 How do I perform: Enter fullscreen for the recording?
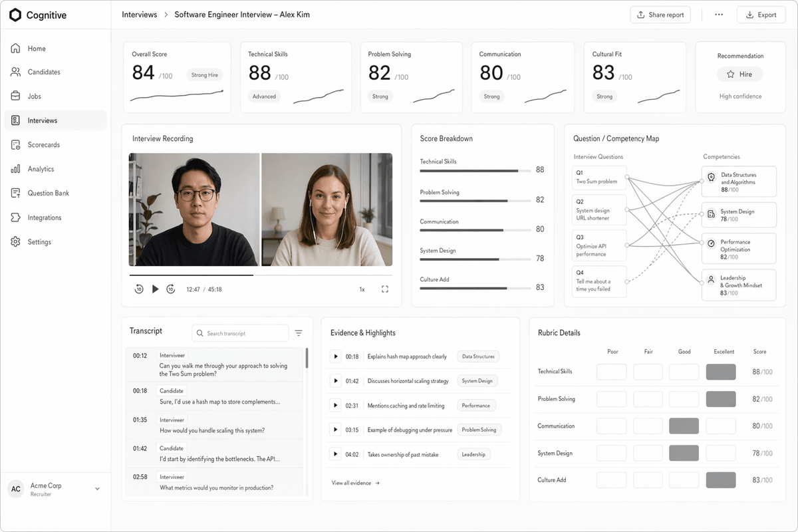coord(384,289)
